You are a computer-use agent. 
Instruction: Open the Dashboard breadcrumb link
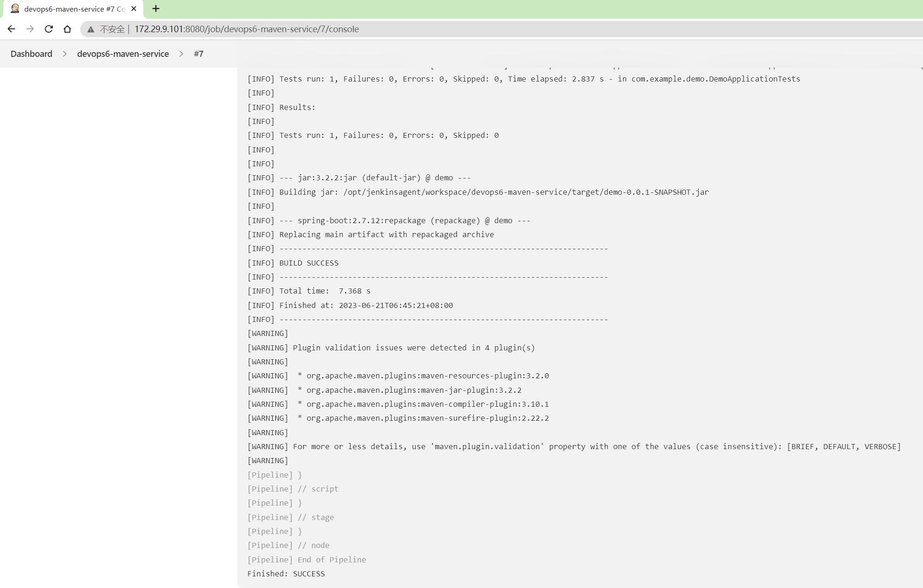[x=31, y=54]
